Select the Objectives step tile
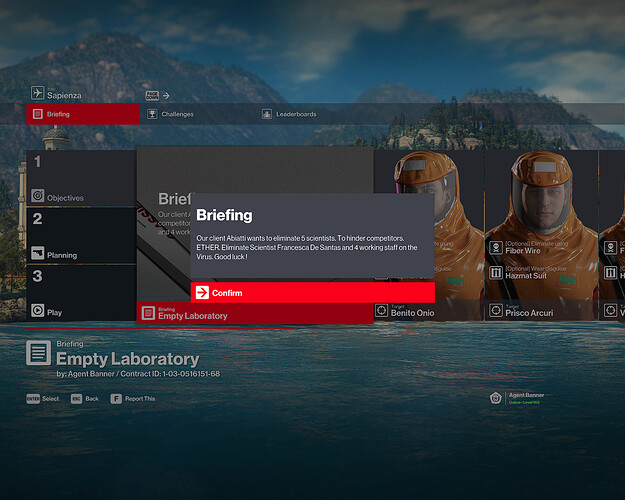The width and height of the screenshot is (625, 500). pyautogui.click(x=81, y=178)
